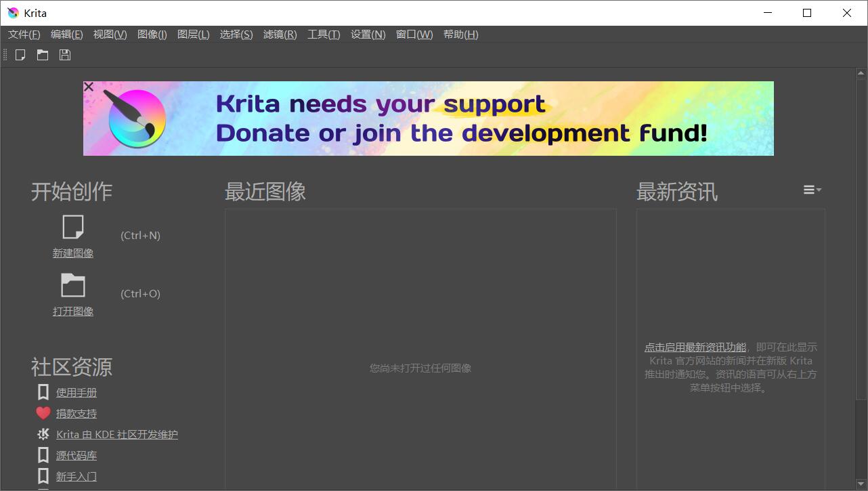Click the donation support banner
This screenshot has height=491, width=868.
[429, 119]
